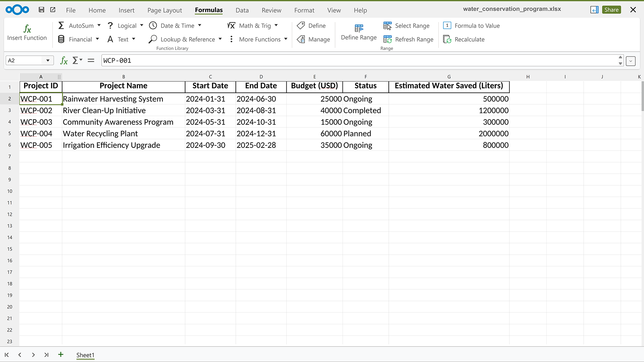The height and width of the screenshot is (362, 644).
Task: Click the Manage names icon
Action: (x=301, y=40)
